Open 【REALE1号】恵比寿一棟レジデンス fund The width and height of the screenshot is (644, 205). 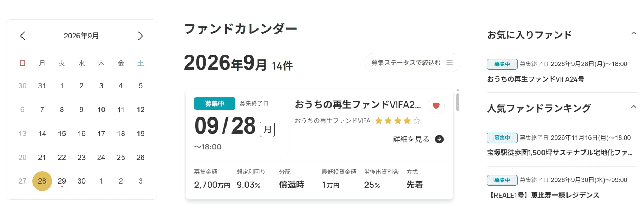543,195
